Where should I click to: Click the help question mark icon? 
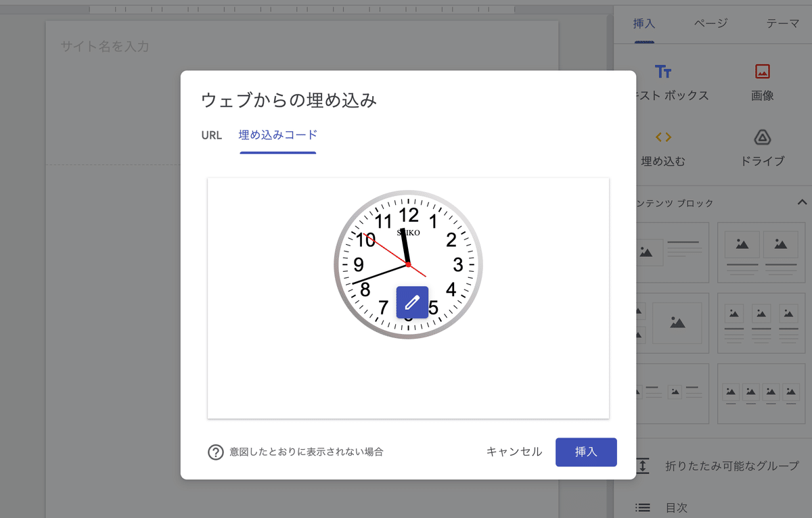[x=215, y=452]
